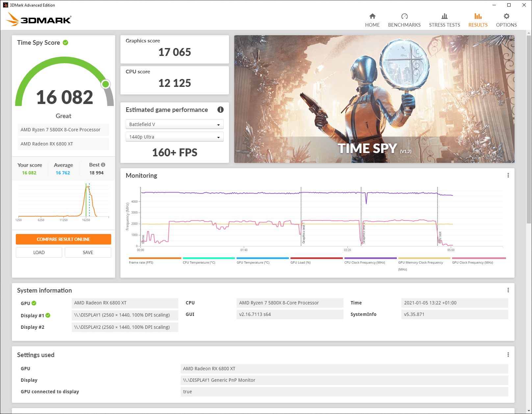Viewport: 532px width, 414px height.
Task: Toggle GPU Memory Clock Frequency legend series
Action: [424, 264]
